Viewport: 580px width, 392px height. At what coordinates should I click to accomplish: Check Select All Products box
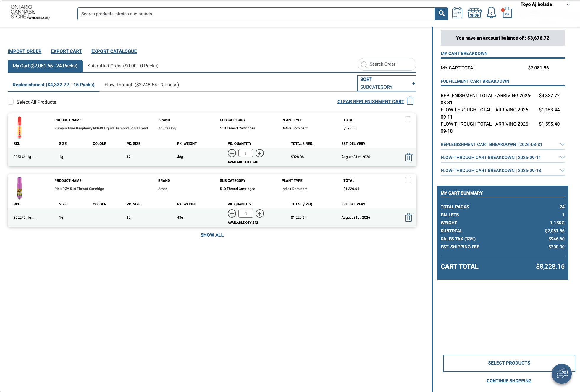point(11,102)
